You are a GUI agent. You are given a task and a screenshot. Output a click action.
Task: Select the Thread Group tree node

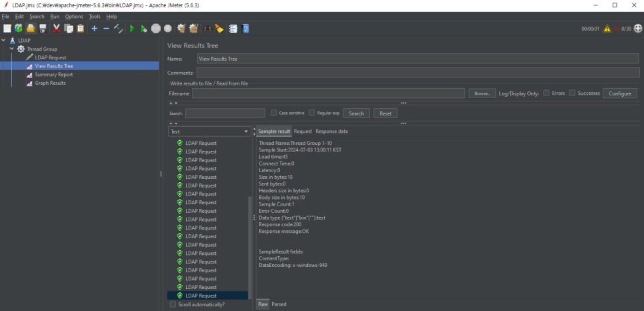coord(42,49)
